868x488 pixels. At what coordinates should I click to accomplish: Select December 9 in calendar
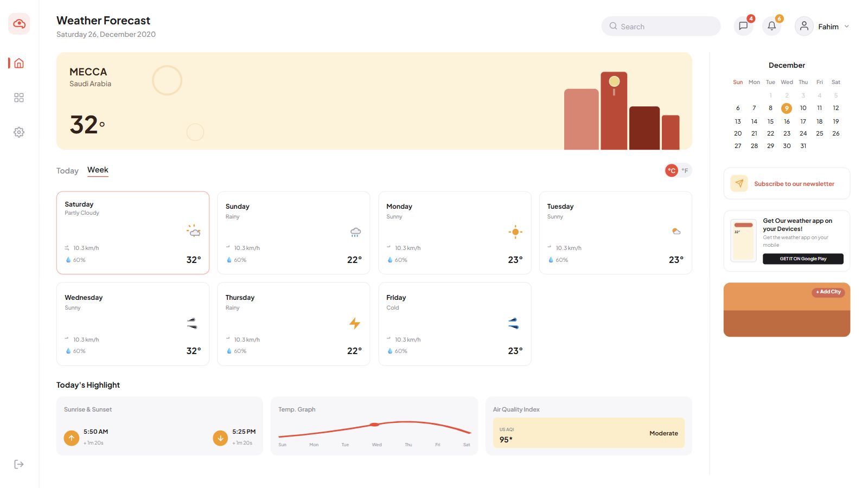click(787, 108)
